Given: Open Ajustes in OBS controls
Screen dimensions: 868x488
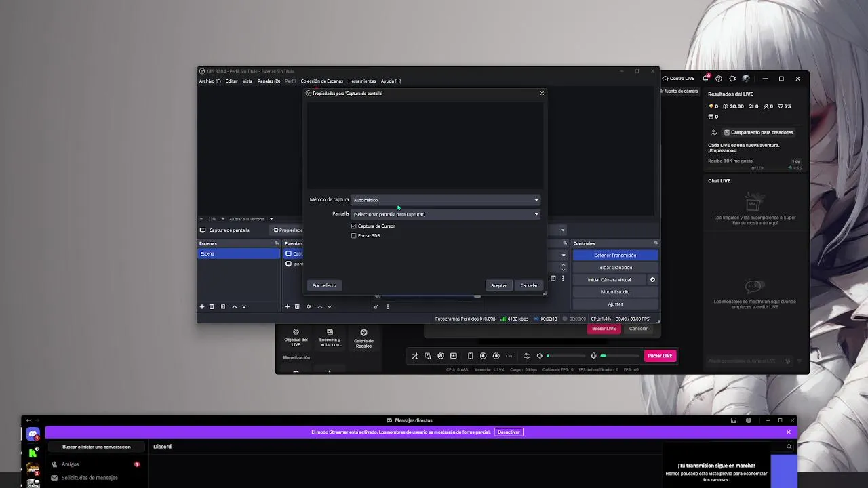Looking at the screenshot, I should click(x=615, y=304).
